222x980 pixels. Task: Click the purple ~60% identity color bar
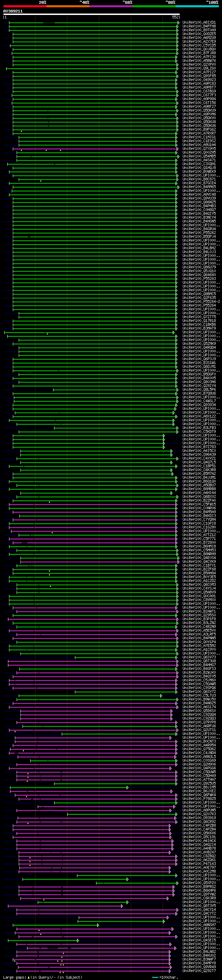[x=111, y=6]
